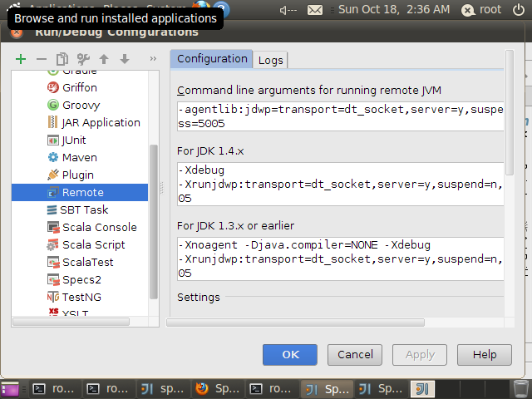Image resolution: width=532 pixels, height=399 pixels.
Task: Open the root user menu
Action: pos(481,10)
